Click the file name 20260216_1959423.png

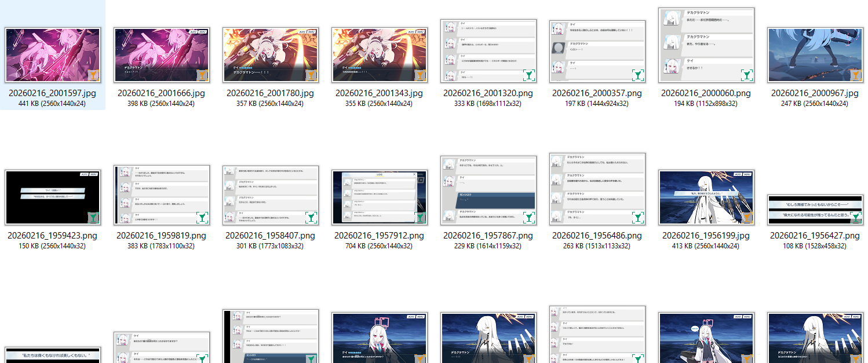[x=53, y=236]
